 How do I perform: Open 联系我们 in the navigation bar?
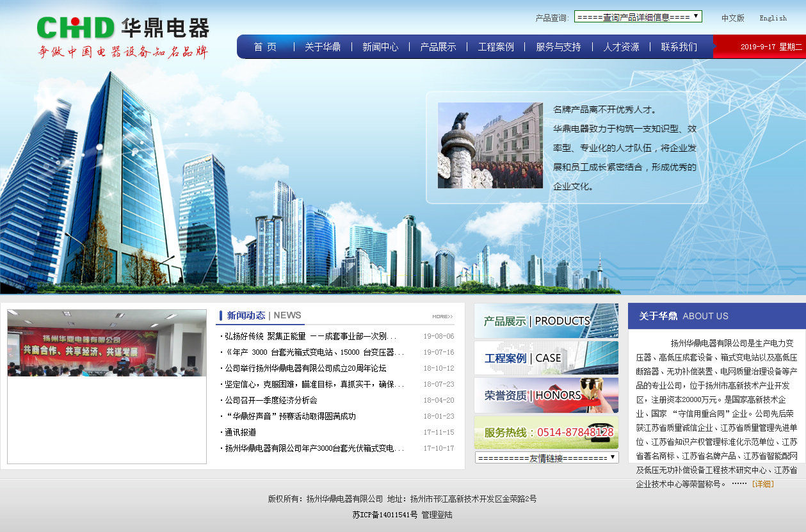coord(679,47)
